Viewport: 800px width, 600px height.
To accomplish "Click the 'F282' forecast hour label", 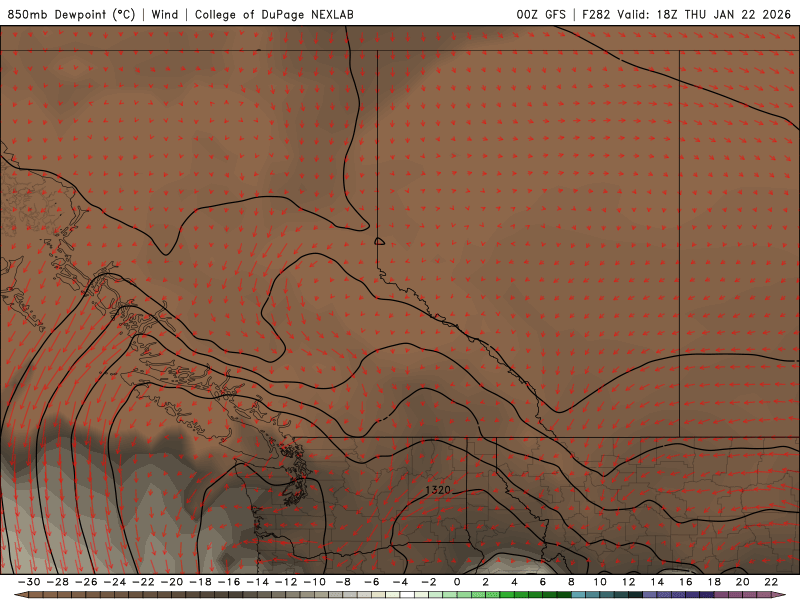I will tap(595, 14).
